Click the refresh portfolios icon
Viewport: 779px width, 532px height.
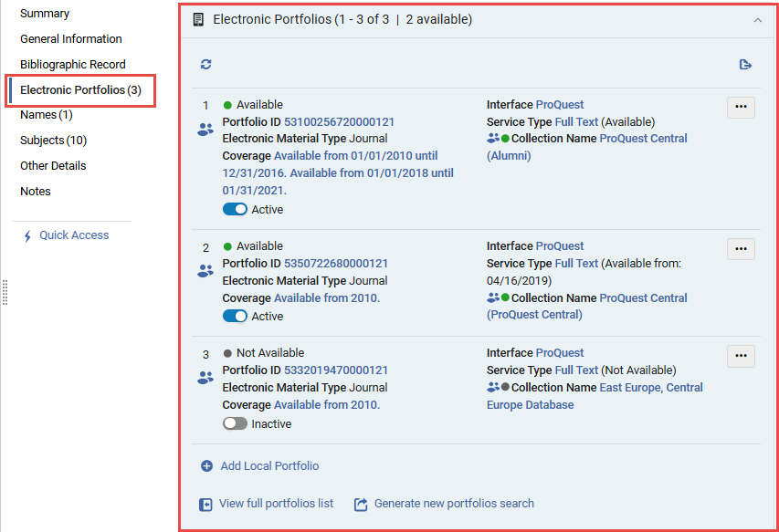click(x=205, y=64)
